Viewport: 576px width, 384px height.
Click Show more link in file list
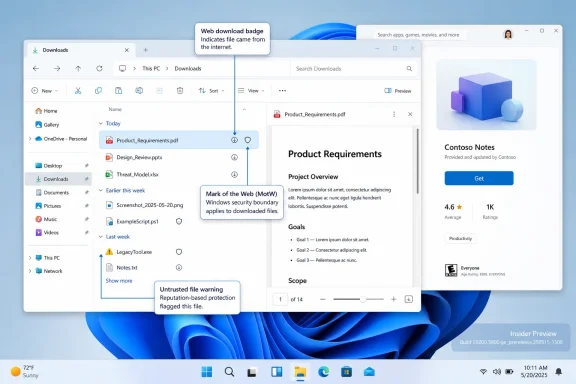tap(119, 281)
